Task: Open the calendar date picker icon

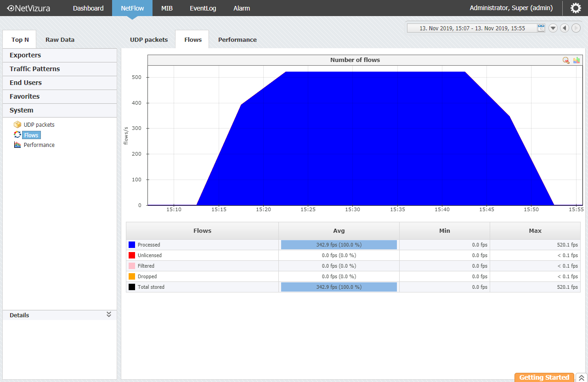Action: pos(541,28)
